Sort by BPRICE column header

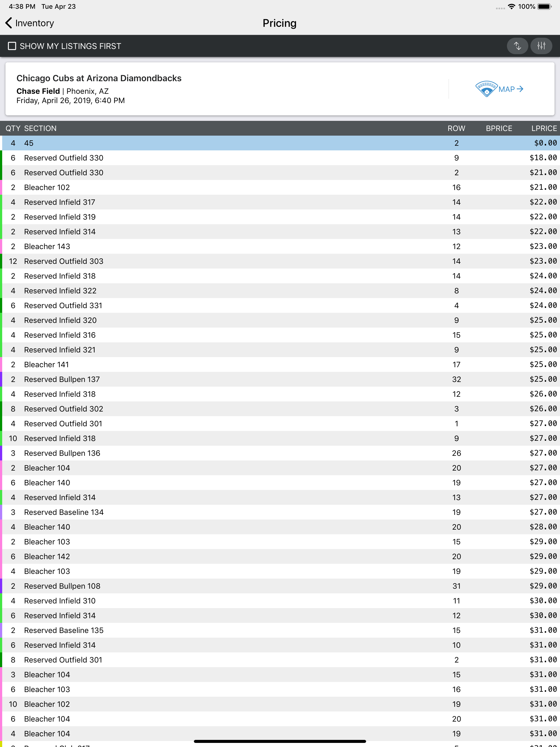pos(499,128)
